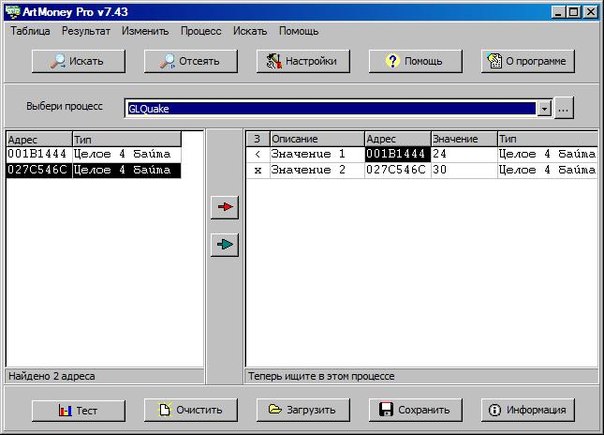
Task: Click the Сохранить save button
Action: point(415,410)
